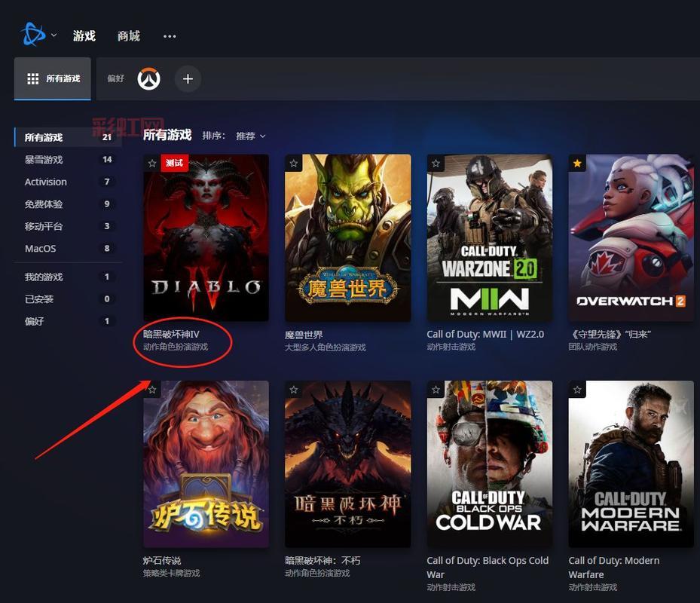Favorite Diablo IV with its star

point(152,163)
